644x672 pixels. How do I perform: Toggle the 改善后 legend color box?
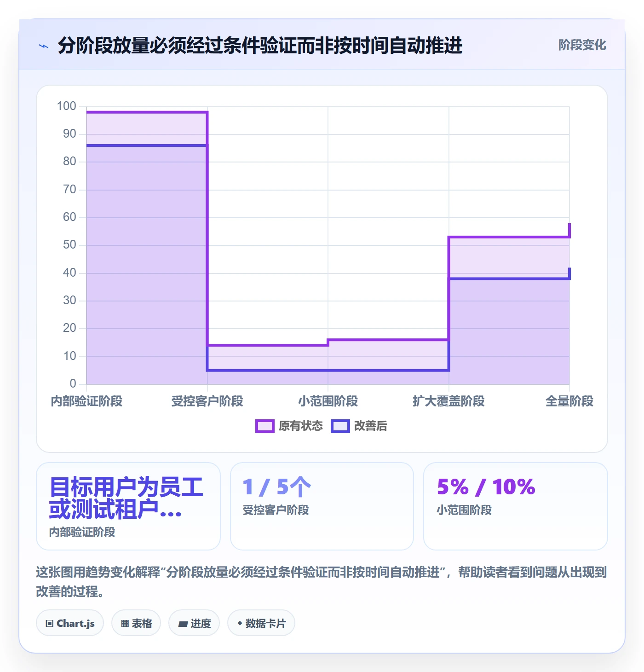340,426
